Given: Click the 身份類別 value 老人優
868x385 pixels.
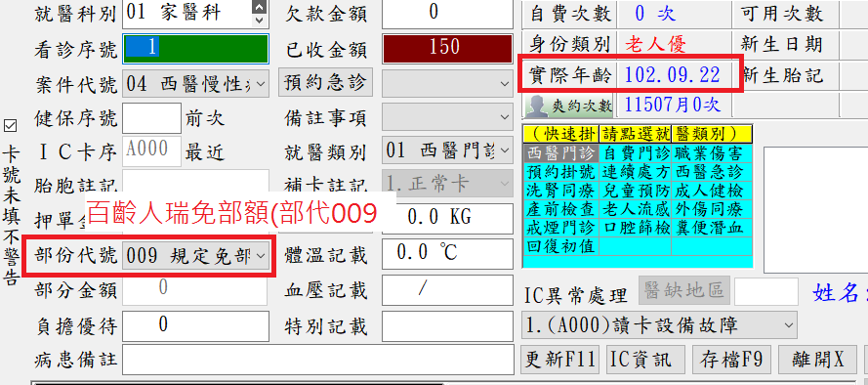Looking at the screenshot, I should tap(656, 44).
